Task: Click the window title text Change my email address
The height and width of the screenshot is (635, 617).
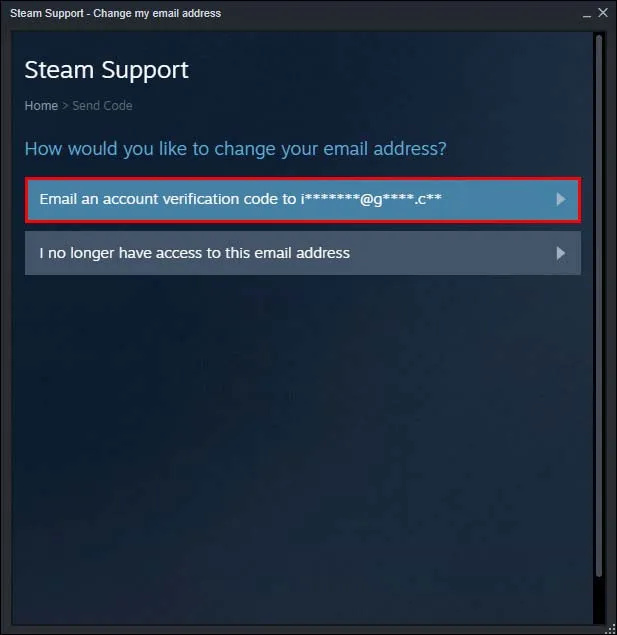Action: coord(157,13)
